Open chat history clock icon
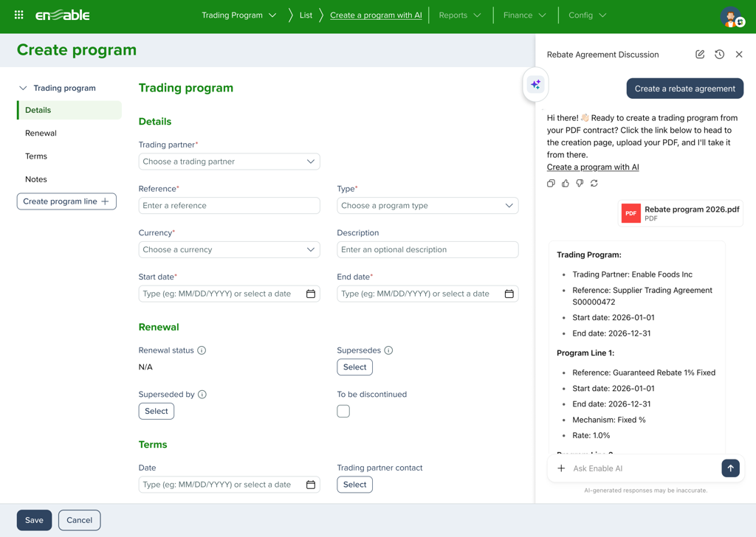Screen dimensions: 756x537 [x=719, y=55]
